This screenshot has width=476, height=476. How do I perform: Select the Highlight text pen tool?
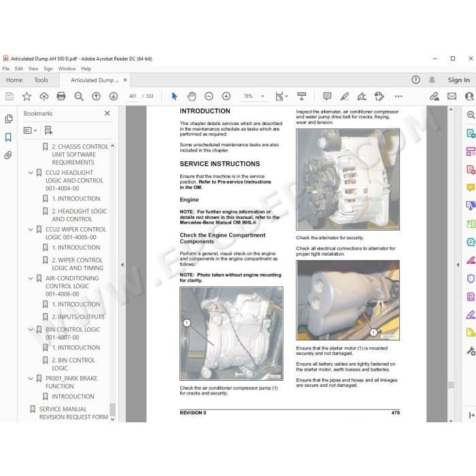tap(344, 97)
